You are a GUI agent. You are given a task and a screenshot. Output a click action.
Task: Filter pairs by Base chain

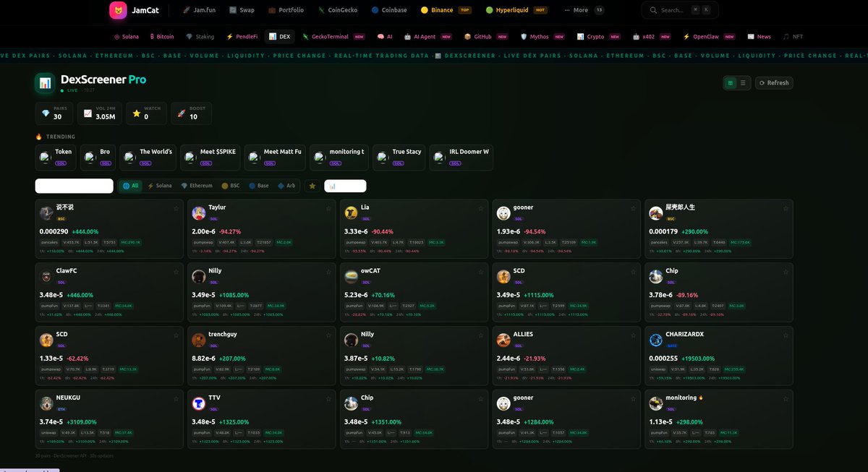(x=259, y=186)
